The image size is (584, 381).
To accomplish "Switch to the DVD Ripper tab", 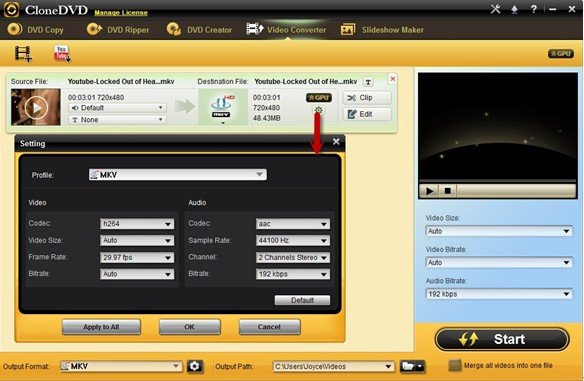I will (x=118, y=29).
